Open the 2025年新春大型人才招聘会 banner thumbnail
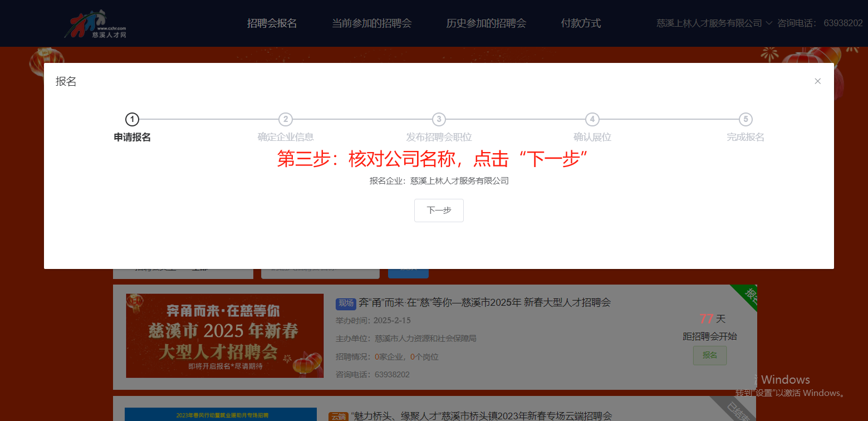868x421 pixels. click(x=225, y=336)
